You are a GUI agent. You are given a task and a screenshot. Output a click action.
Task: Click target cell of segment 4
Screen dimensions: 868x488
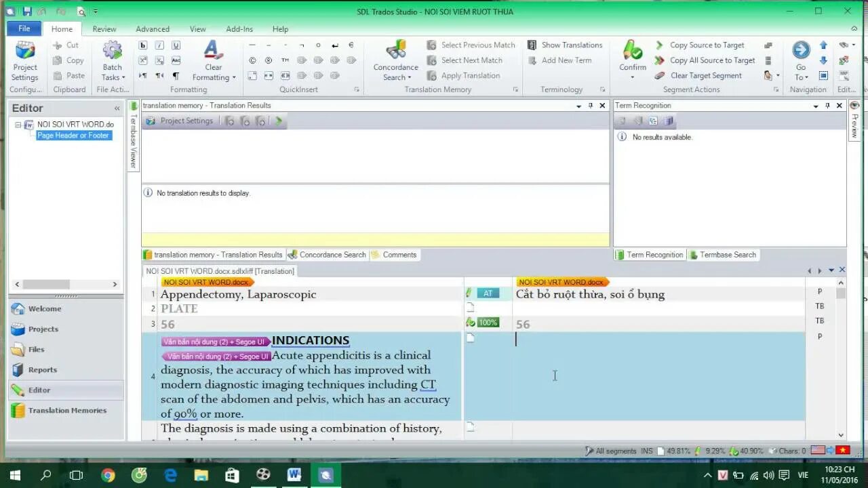pyautogui.click(x=658, y=376)
